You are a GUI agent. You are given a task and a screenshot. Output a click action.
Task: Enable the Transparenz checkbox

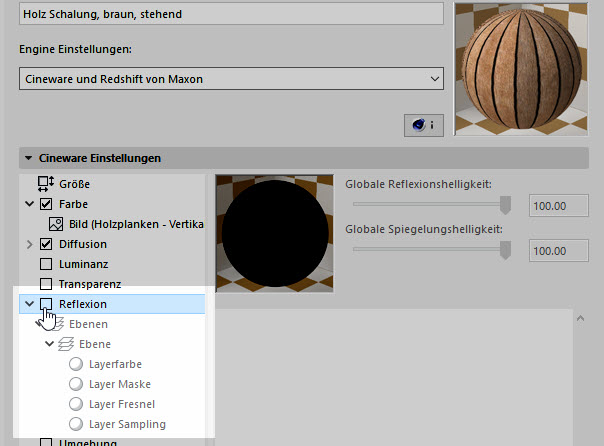tap(46, 284)
